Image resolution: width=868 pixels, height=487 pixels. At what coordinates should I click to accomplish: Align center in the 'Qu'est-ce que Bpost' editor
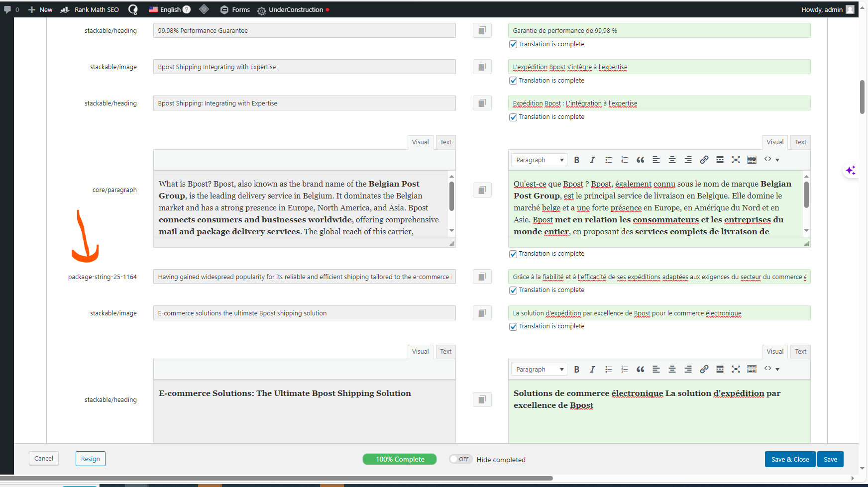click(672, 160)
